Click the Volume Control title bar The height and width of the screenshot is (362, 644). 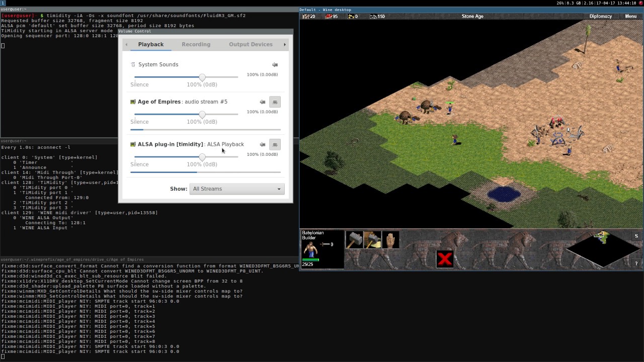tap(205, 31)
